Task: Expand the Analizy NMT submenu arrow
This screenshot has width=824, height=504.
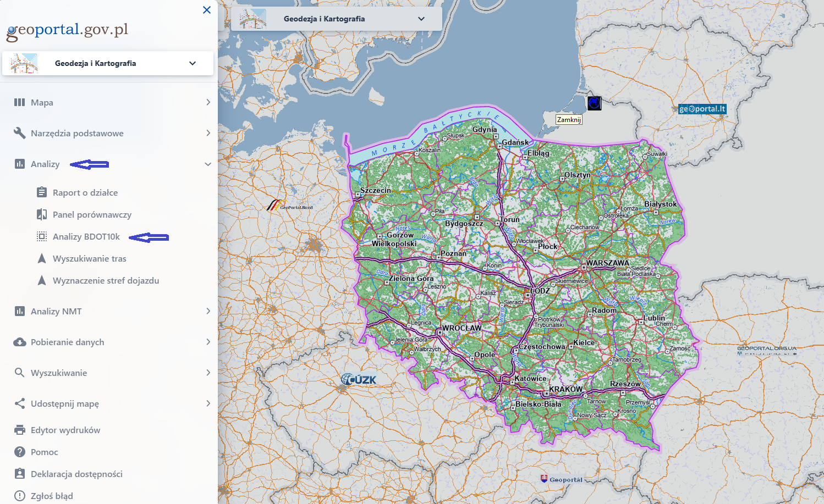Action: pos(208,311)
